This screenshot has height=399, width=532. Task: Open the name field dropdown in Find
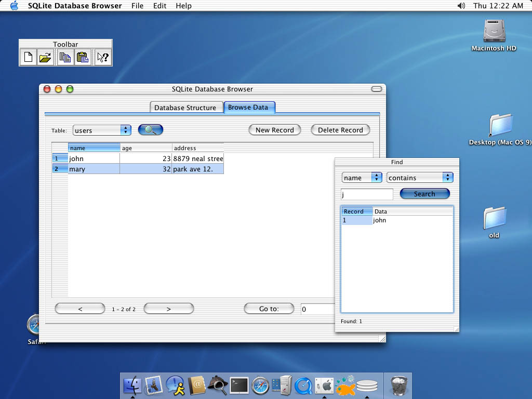point(362,178)
